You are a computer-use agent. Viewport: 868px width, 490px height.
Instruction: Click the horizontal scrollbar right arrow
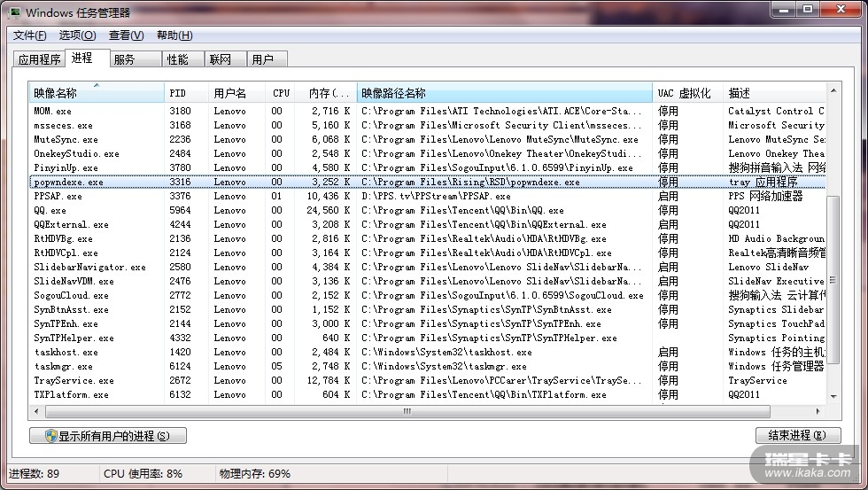[x=818, y=411]
